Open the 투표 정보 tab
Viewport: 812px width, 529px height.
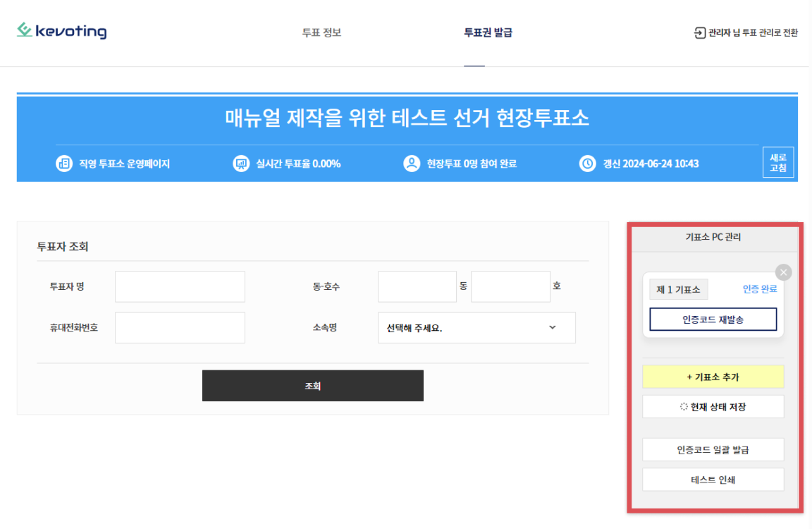click(x=321, y=32)
